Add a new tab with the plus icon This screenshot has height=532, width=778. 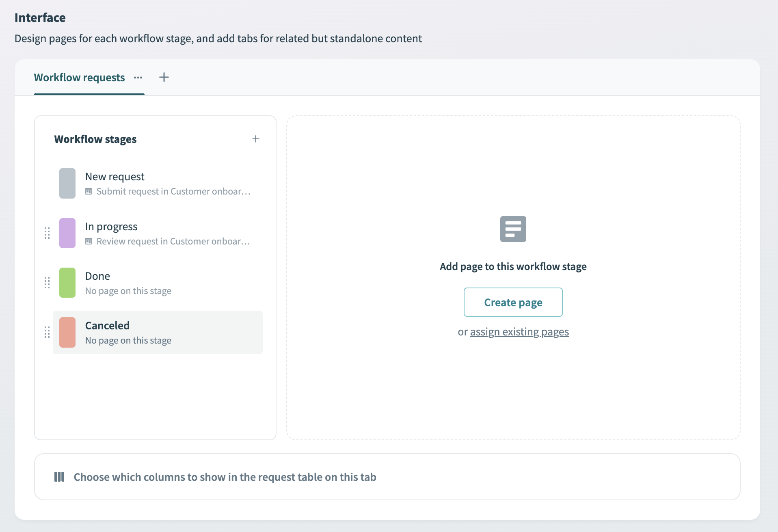coord(164,77)
